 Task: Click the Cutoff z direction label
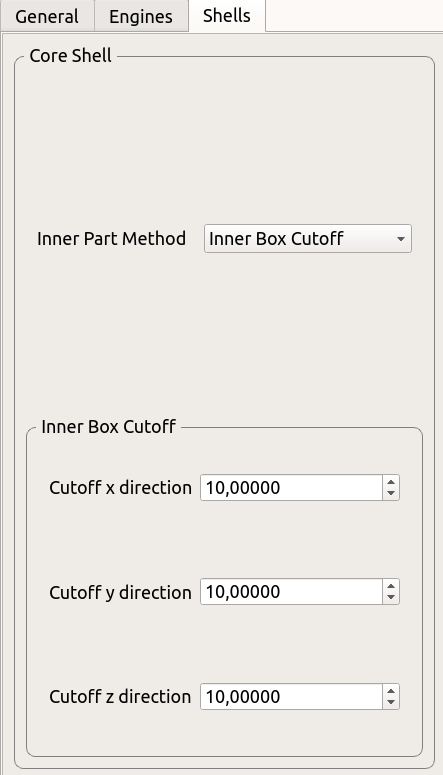[x=120, y=696]
